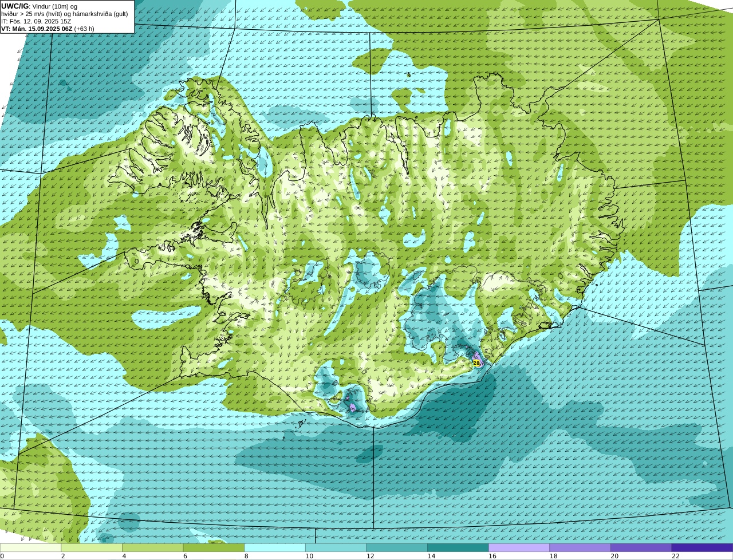
Task: Select the light green 4–6 m/s swatch
Action: (x=153, y=547)
